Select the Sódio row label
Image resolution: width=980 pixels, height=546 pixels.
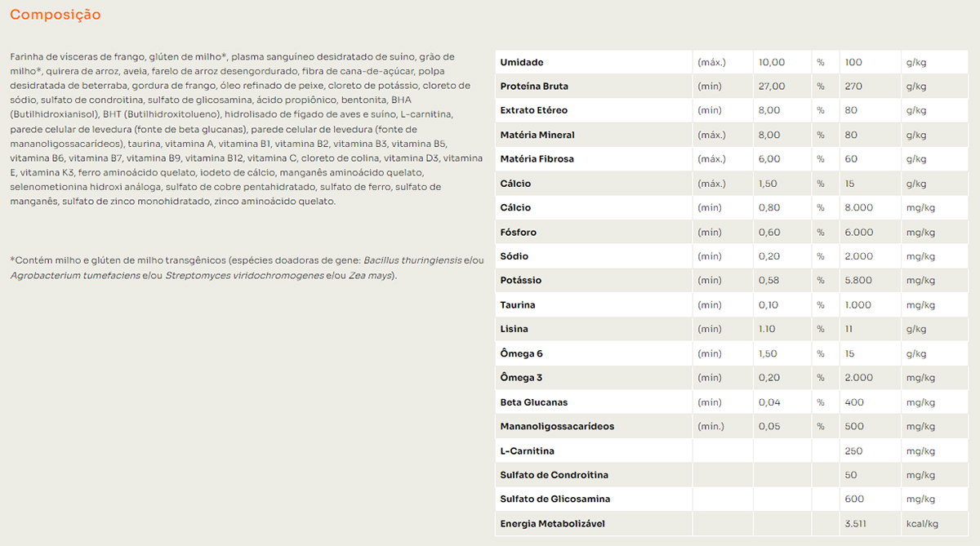pos(514,256)
